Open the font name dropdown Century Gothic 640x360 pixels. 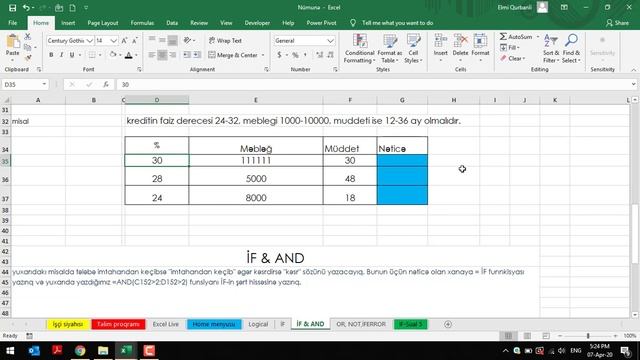[89, 40]
